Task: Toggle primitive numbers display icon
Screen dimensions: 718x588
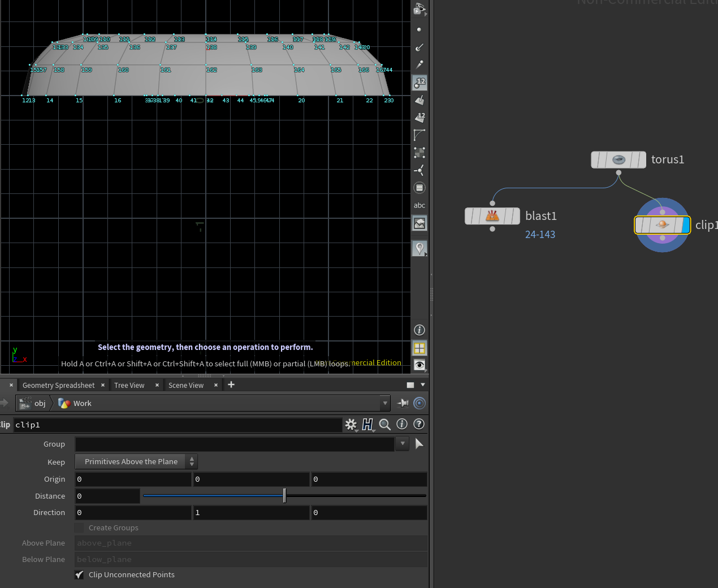Action: (419, 118)
